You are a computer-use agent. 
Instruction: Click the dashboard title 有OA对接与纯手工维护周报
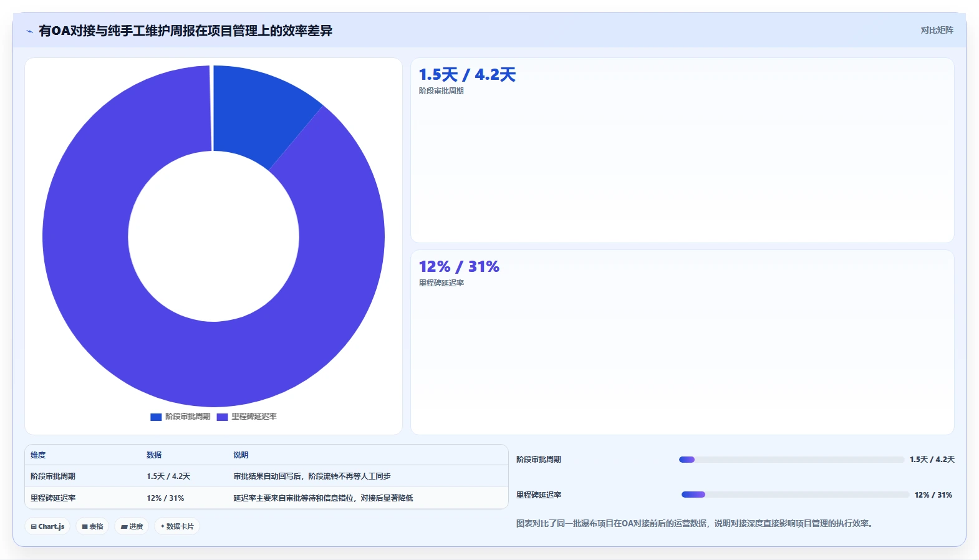[185, 31]
